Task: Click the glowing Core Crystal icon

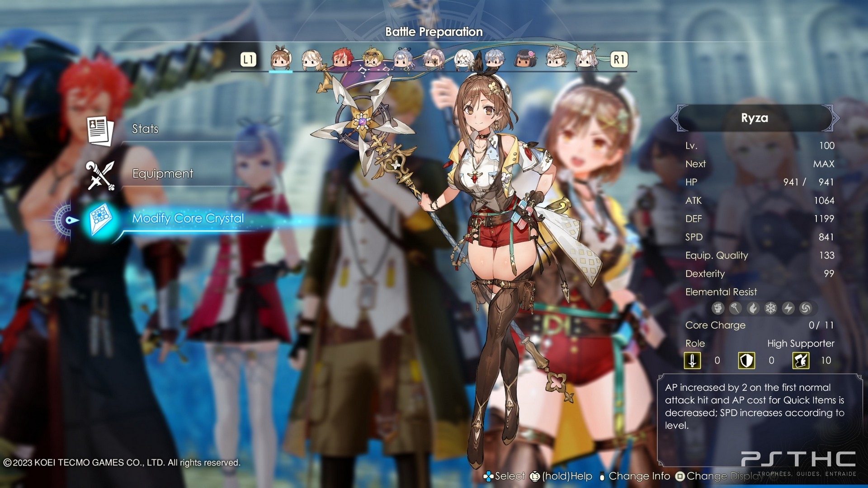Action: point(101,220)
